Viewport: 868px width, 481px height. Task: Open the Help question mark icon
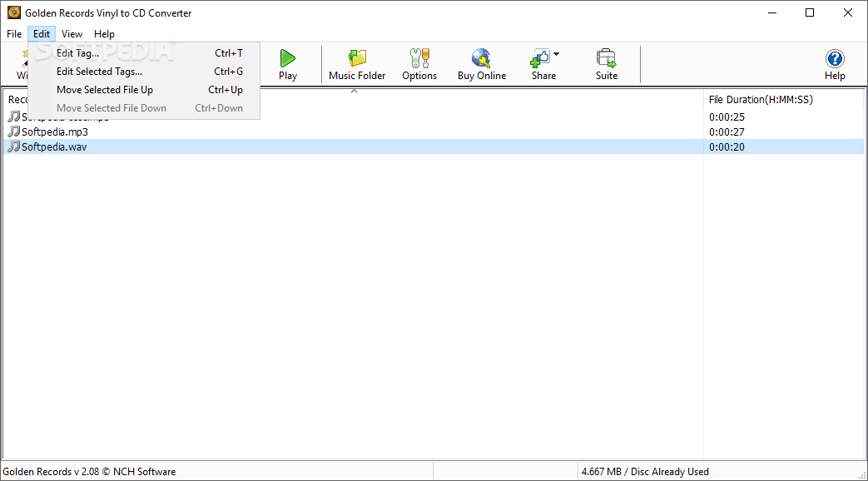click(x=835, y=59)
